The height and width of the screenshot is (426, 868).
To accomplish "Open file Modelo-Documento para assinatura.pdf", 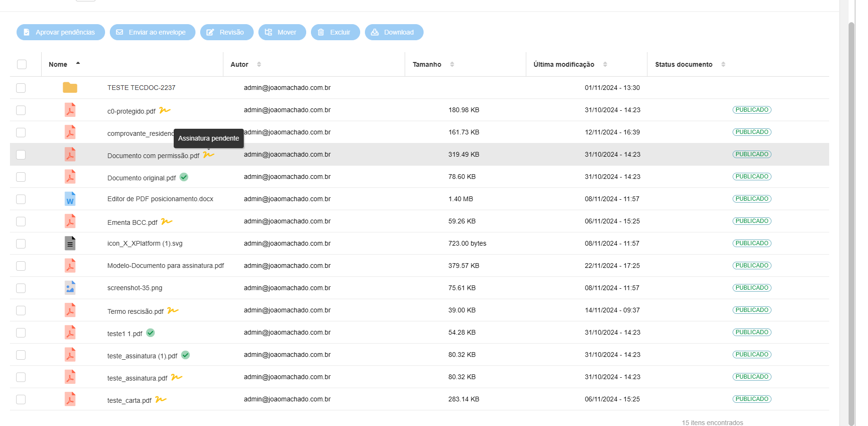I will (166, 266).
